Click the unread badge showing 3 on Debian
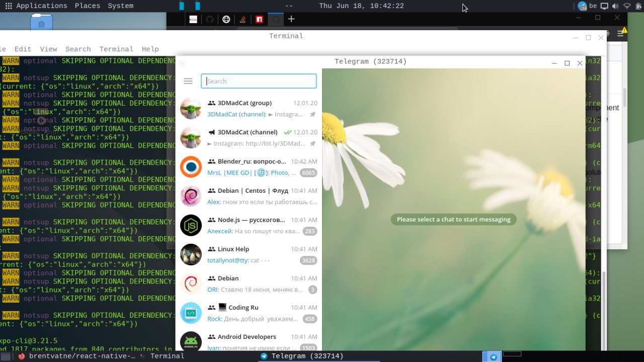 pyautogui.click(x=312, y=289)
